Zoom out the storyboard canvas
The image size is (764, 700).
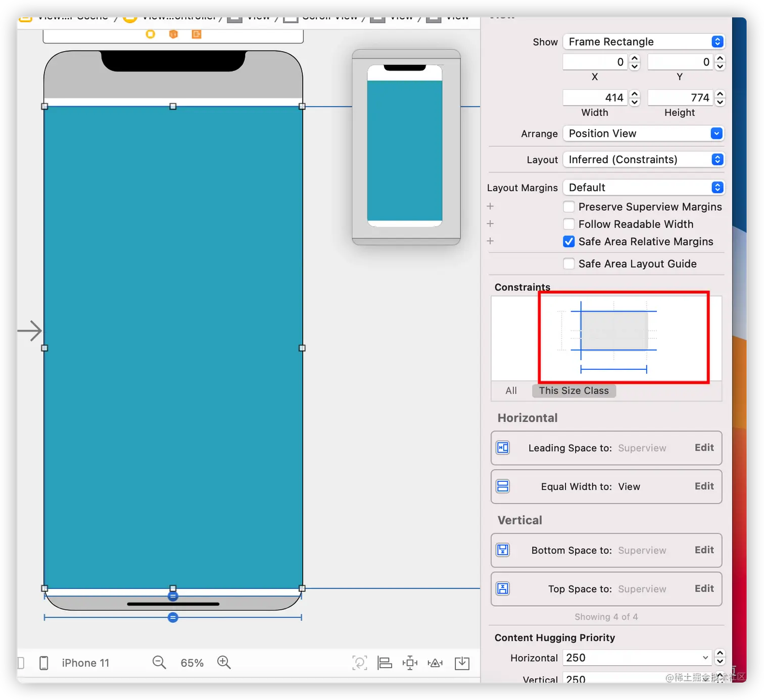click(159, 662)
